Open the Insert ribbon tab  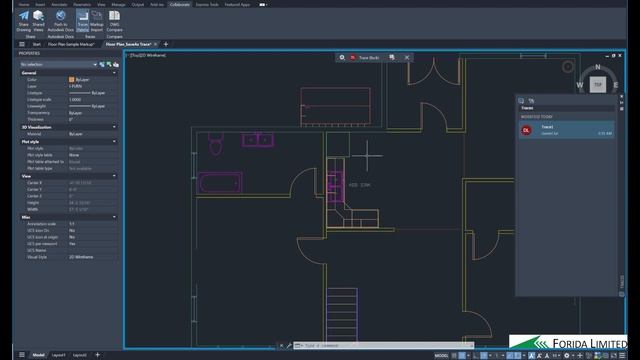pos(40,4)
